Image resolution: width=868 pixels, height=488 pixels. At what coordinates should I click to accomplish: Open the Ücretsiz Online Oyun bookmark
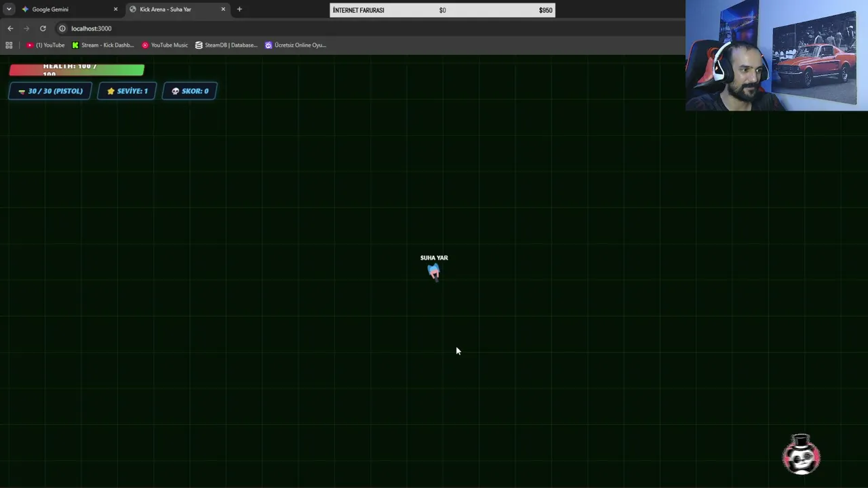296,45
